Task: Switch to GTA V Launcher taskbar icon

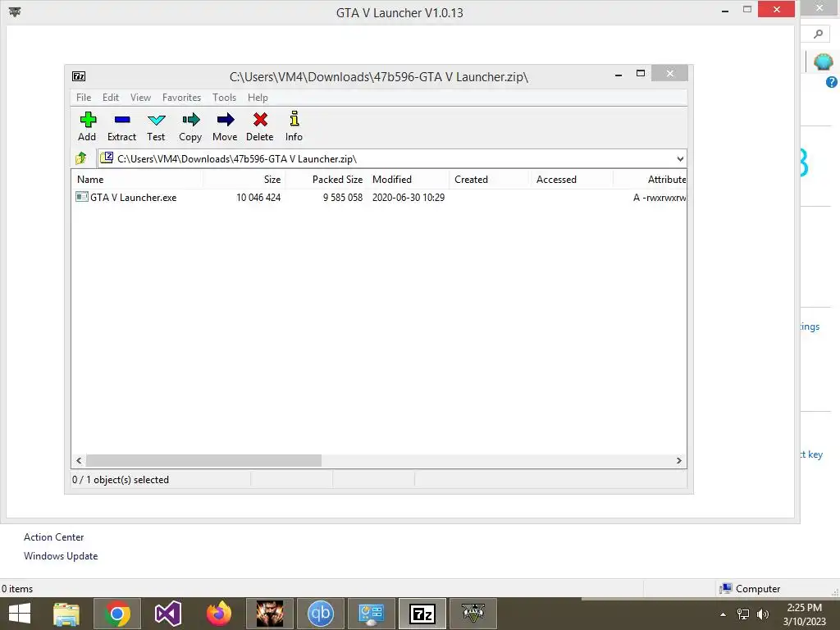Action: (473, 614)
